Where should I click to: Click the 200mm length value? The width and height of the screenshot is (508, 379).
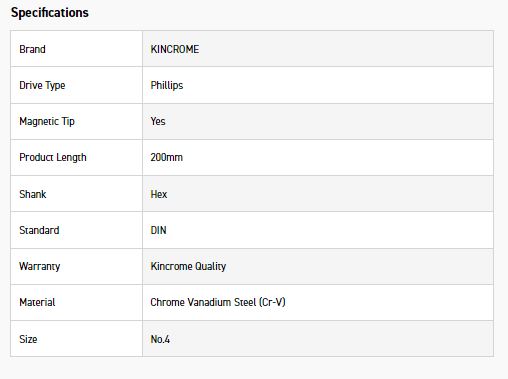click(166, 157)
